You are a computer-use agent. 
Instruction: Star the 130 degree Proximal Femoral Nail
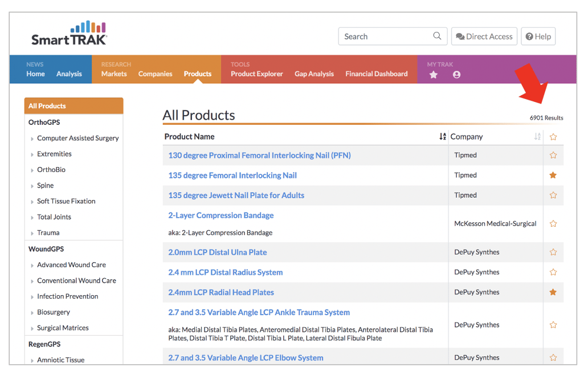(x=553, y=155)
